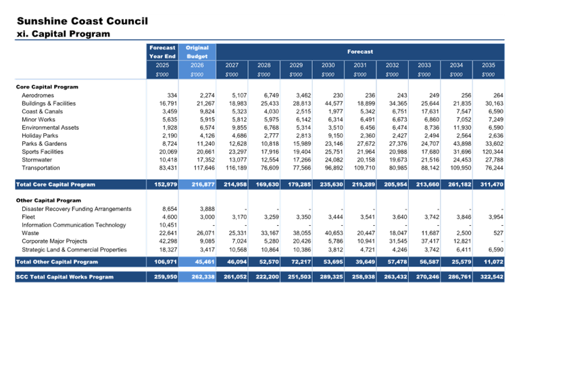Click the 'Sunshine Coast Council' title
Screen dimensions: 569x392
click(x=82, y=21)
